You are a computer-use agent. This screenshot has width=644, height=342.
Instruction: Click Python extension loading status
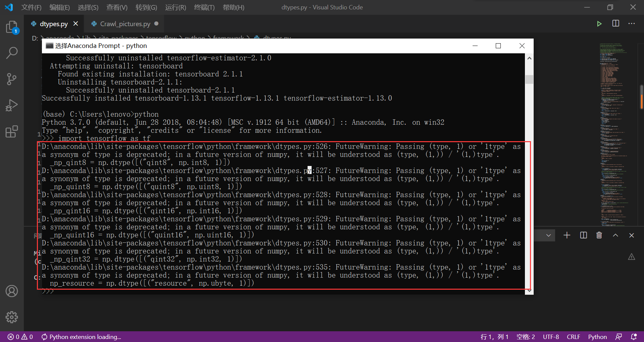81,337
